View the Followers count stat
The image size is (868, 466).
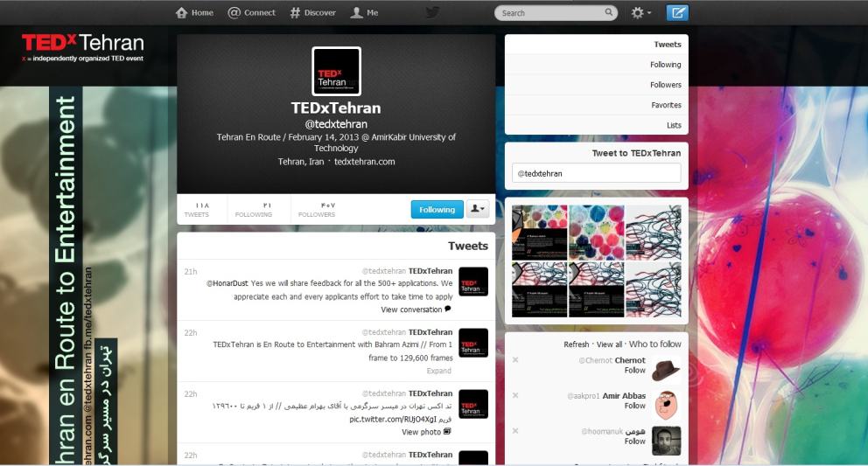click(x=317, y=209)
